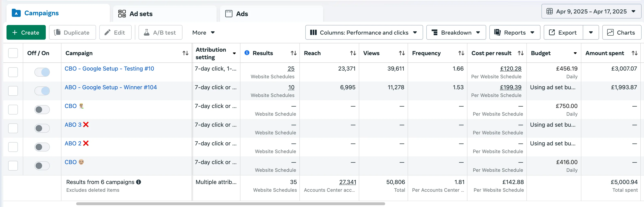Open the More dropdown menu
Screen dimensions: 644x207
point(203,33)
